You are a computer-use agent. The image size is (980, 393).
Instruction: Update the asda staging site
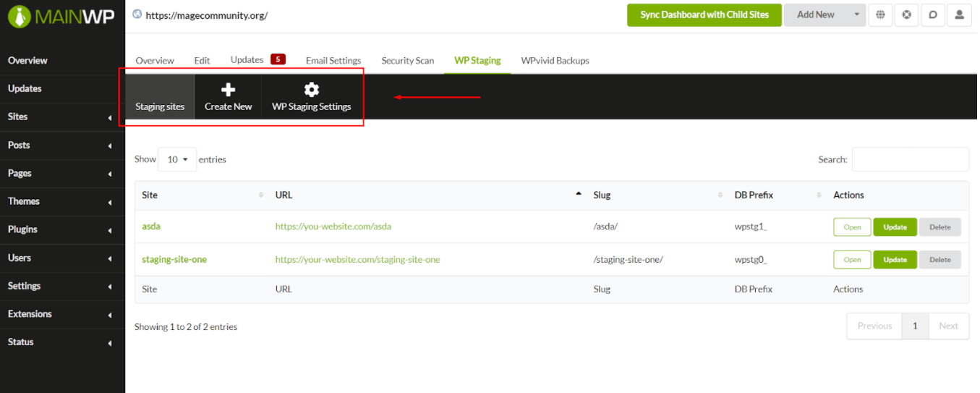[x=895, y=227]
